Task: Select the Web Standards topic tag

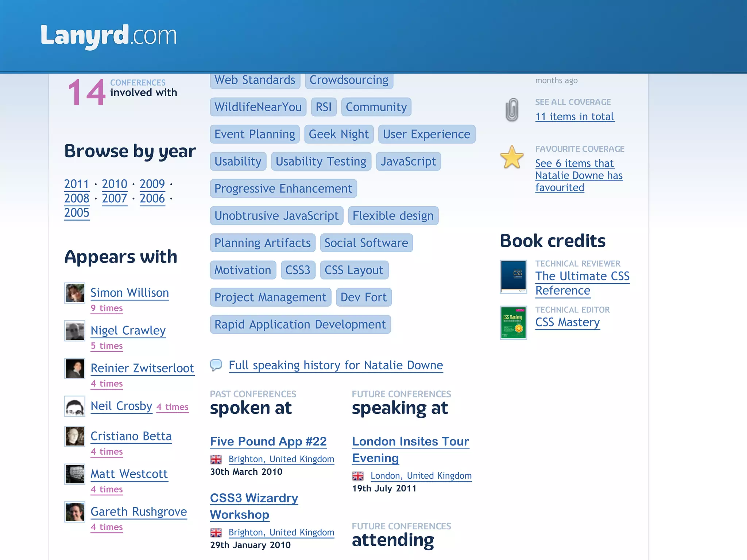Action: click(255, 81)
